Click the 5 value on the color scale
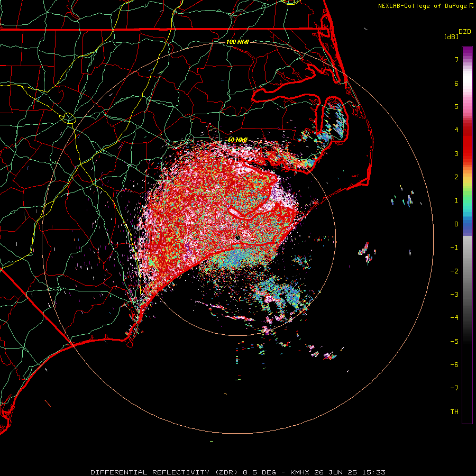The height and width of the screenshot is (476, 476). click(x=456, y=106)
